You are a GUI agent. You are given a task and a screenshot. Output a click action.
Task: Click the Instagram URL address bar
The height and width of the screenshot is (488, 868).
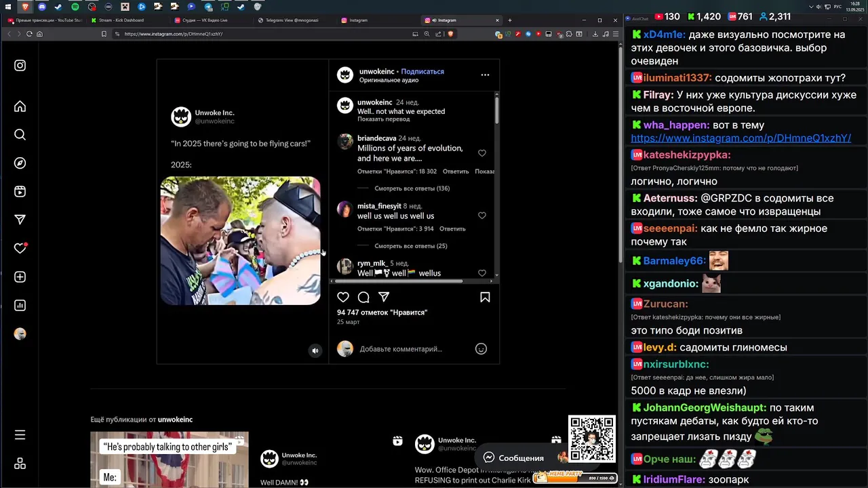tap(264, 34)
